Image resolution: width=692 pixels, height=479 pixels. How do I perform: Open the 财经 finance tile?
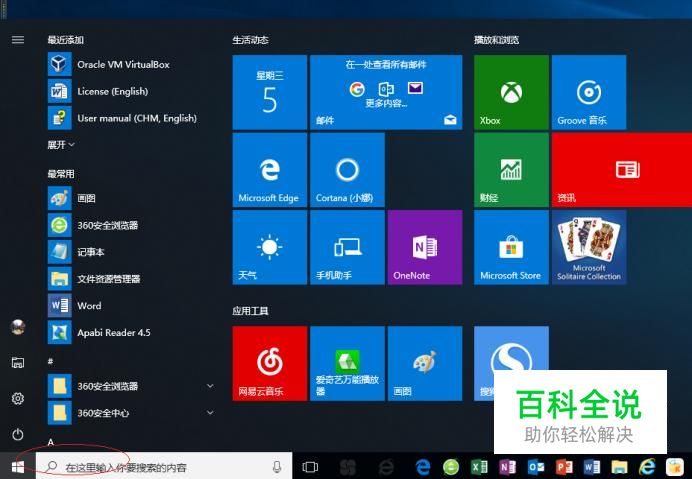click(511, 170)
